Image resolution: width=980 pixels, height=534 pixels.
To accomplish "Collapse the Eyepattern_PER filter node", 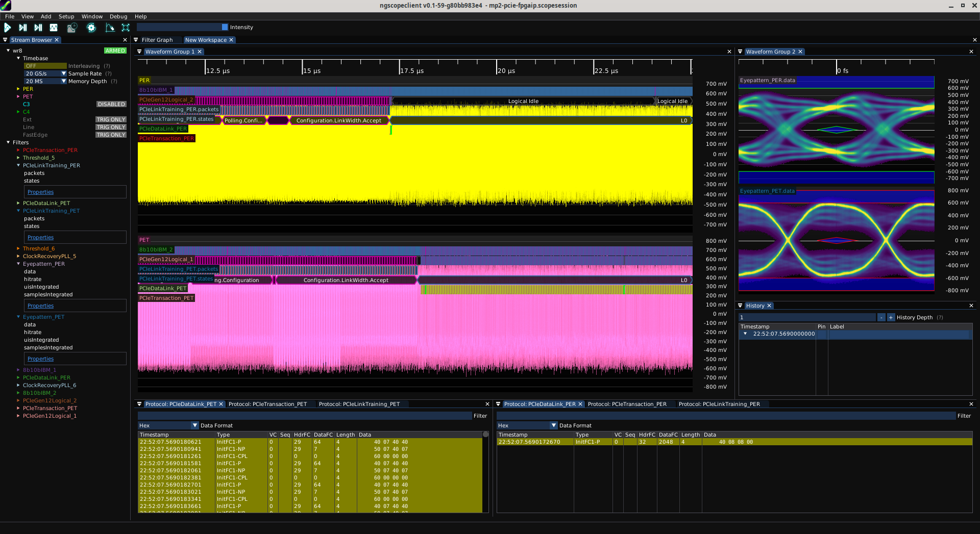I will point(18,264).
